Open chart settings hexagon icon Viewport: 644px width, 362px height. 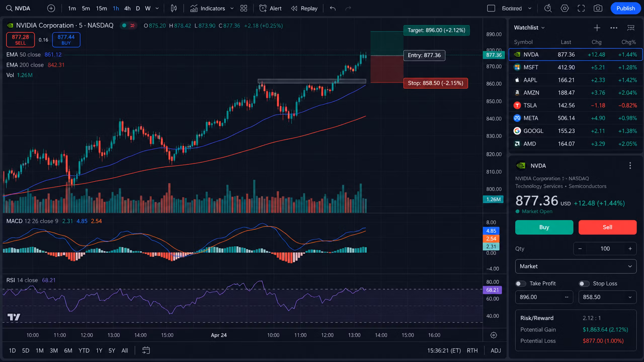point(565,8)
